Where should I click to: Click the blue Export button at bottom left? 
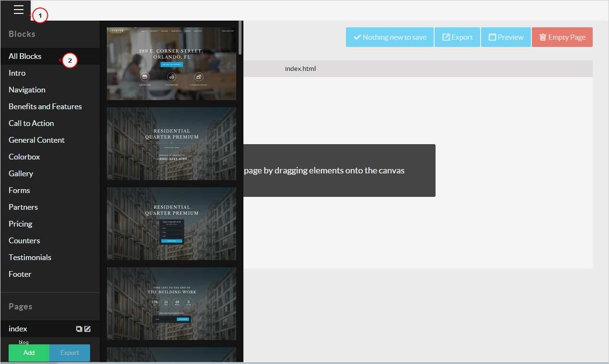[69, 353]
